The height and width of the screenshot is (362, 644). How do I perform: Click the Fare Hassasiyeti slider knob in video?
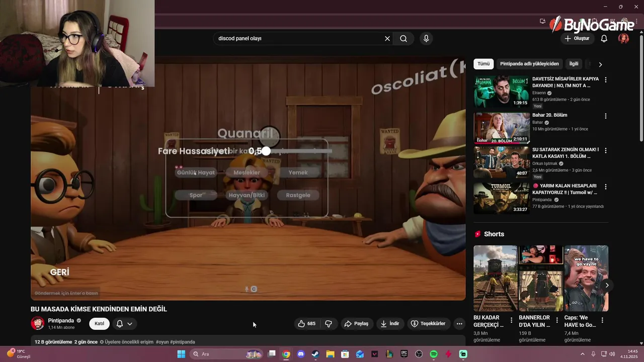pos(266,151)
